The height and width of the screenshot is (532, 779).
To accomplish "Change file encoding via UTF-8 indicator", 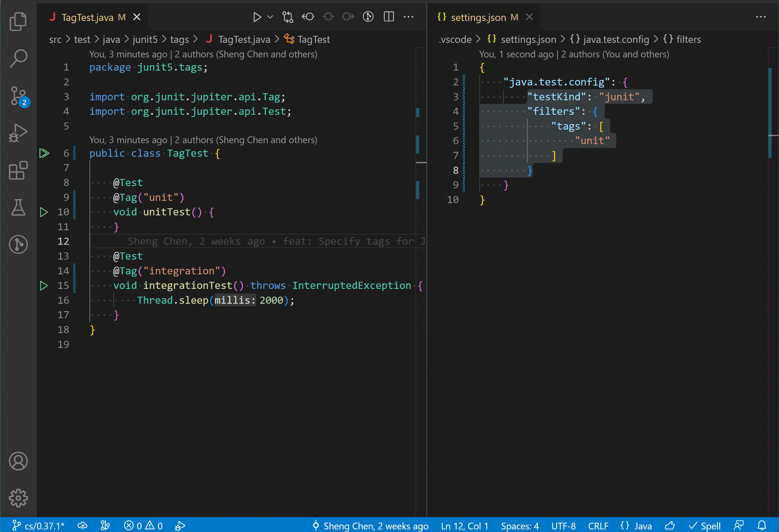I will coord(563,526).
